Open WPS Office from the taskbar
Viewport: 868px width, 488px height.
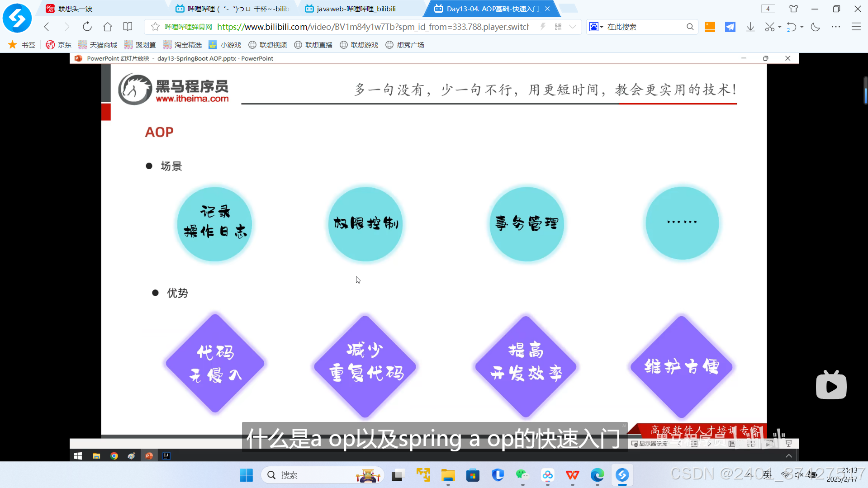coord(572,475)
